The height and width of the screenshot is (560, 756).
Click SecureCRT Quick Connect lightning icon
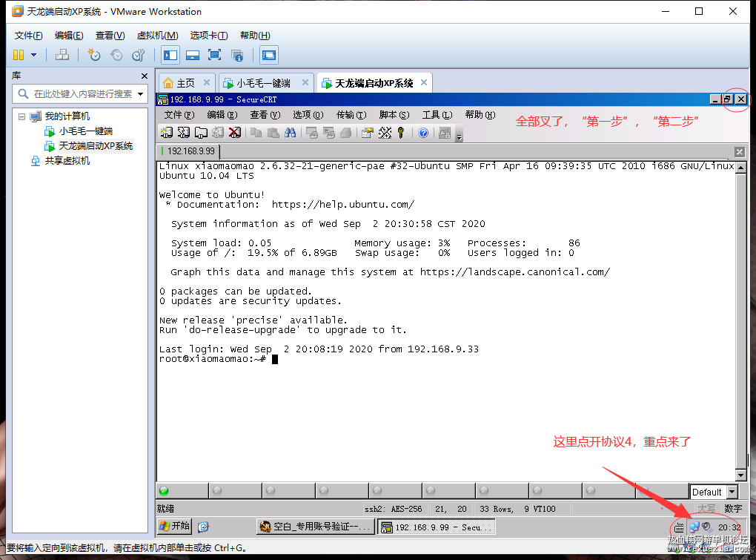point(184,133)
